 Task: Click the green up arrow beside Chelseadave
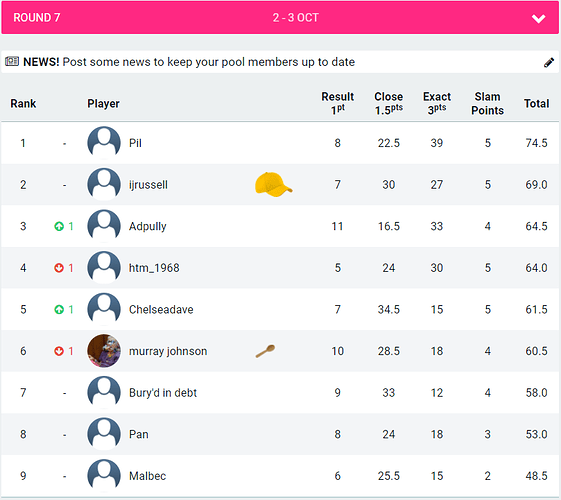[x=59, y=309]
